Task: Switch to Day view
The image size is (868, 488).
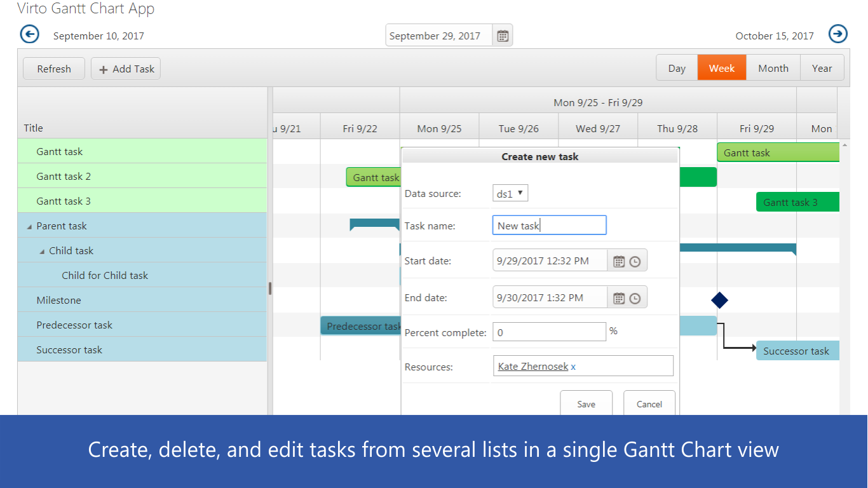Action: point(677,68)
